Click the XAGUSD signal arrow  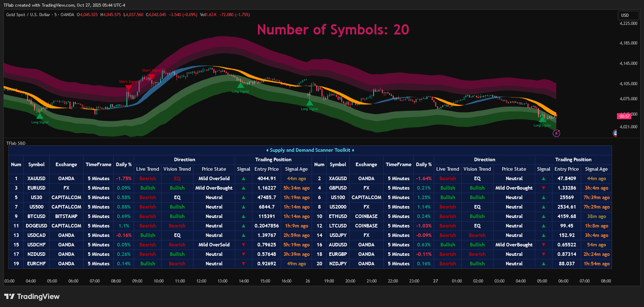pos(544,178)
